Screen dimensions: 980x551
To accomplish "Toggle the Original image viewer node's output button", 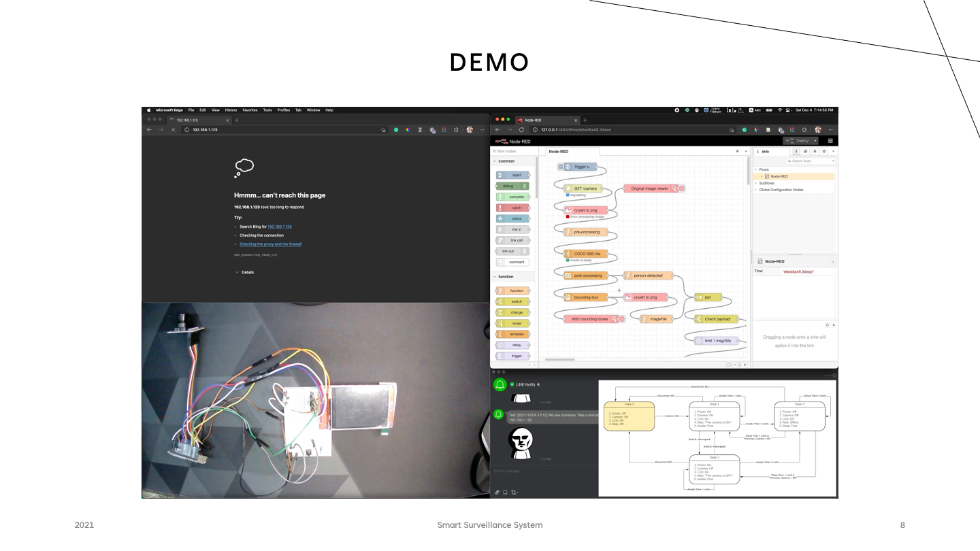I will (x=682, y=188).
